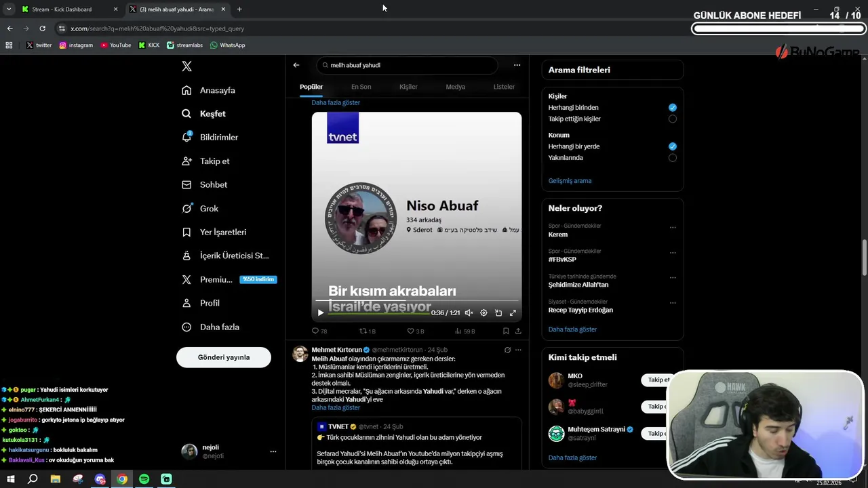Select Herhangi bir yerde radio option
The width and height of the screenshot is (868, 488).
click(672, 146)
